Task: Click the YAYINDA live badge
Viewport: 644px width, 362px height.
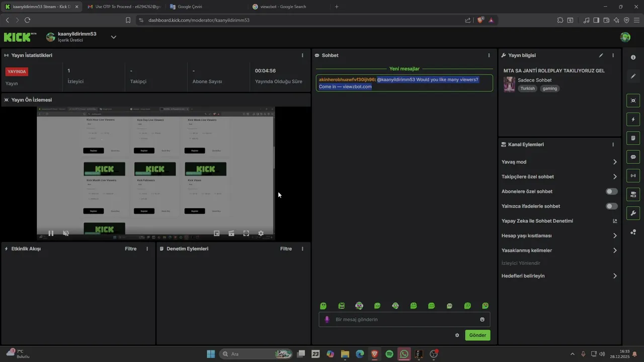Action: click(x=17, y=71)
